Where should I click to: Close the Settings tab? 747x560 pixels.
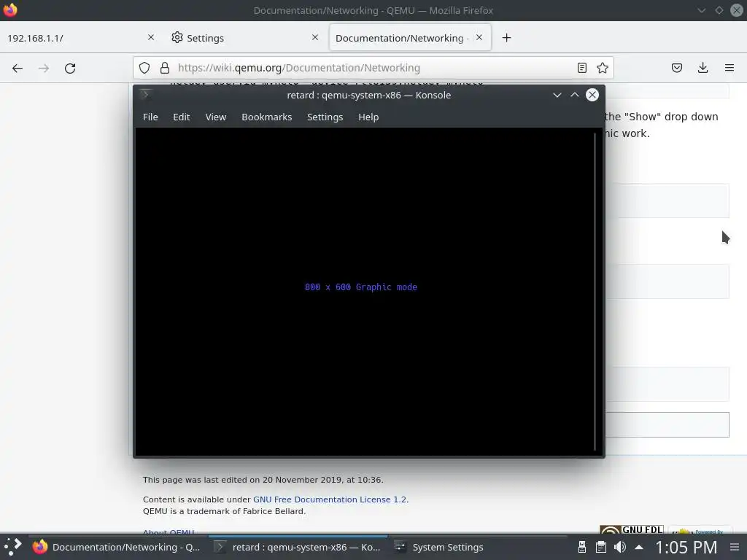[315, 37]
